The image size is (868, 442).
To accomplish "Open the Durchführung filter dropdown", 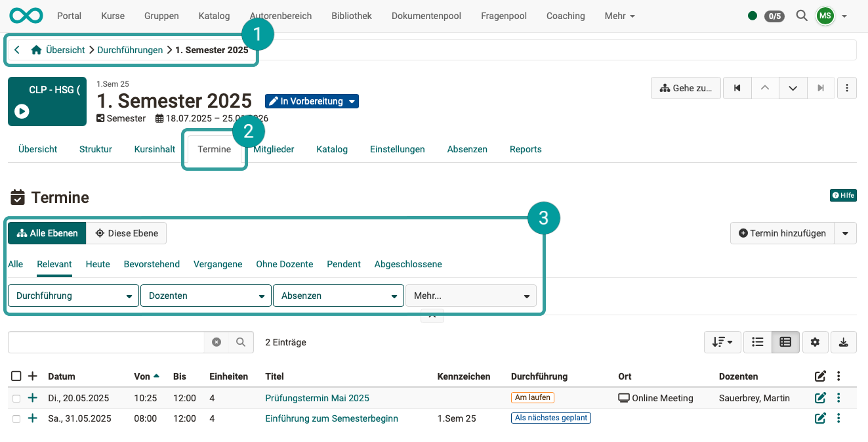I will [72, 295].
